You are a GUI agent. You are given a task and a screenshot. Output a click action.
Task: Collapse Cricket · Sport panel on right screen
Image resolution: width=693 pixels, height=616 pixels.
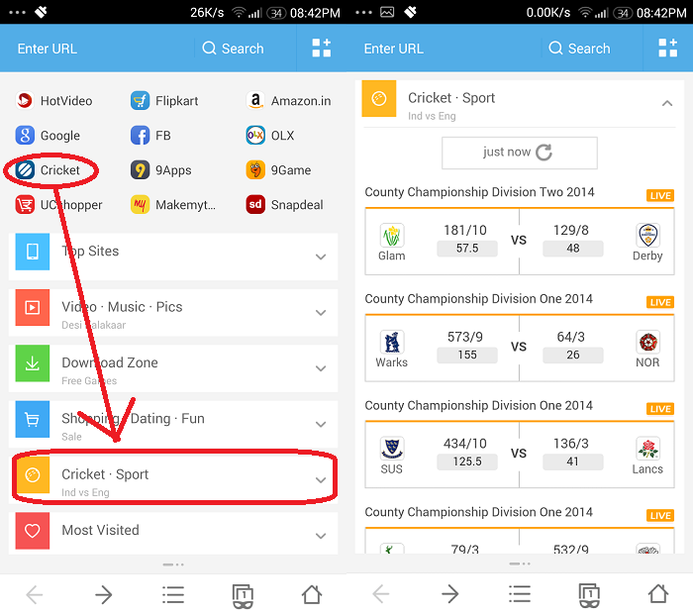(667, 103)
